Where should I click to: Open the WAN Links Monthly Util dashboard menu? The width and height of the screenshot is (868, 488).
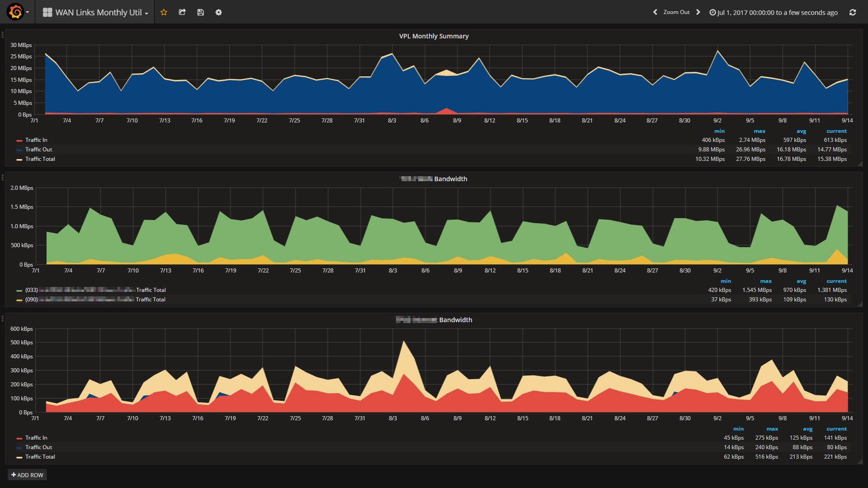(x=95, y=12)
